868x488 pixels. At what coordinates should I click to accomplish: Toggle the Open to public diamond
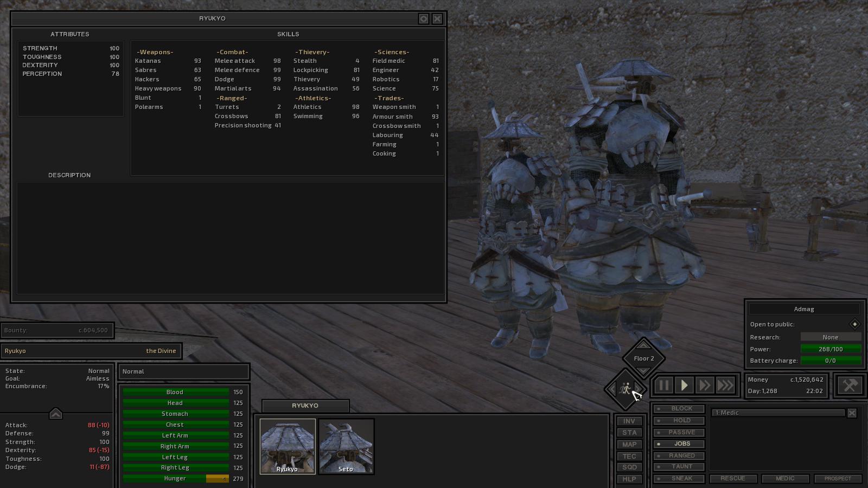(x=854, y=324)
